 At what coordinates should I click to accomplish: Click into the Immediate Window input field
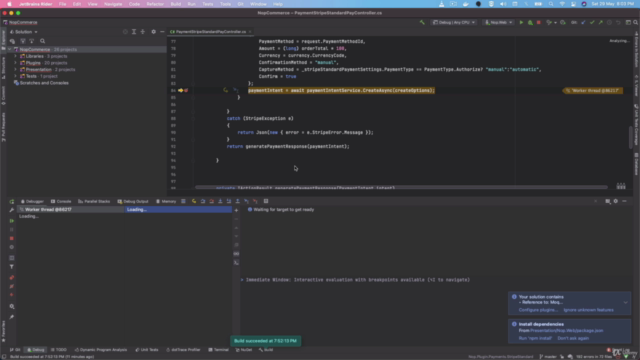tap(435, 280)
